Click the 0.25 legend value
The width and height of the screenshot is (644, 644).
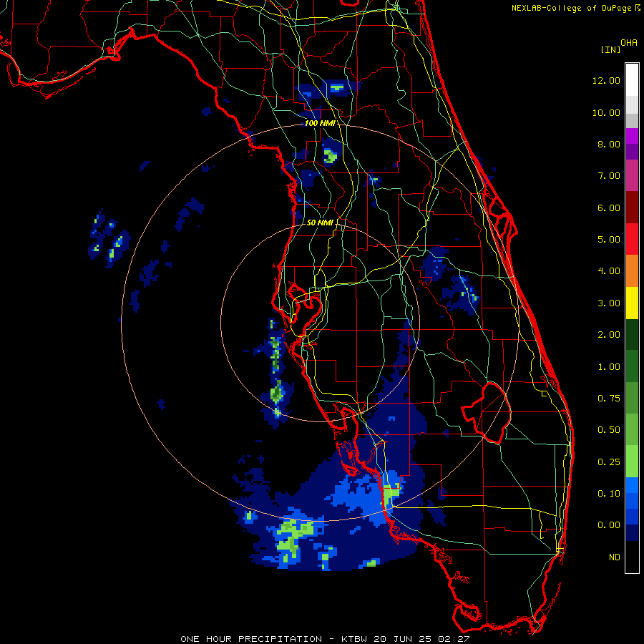coord(609,462)
